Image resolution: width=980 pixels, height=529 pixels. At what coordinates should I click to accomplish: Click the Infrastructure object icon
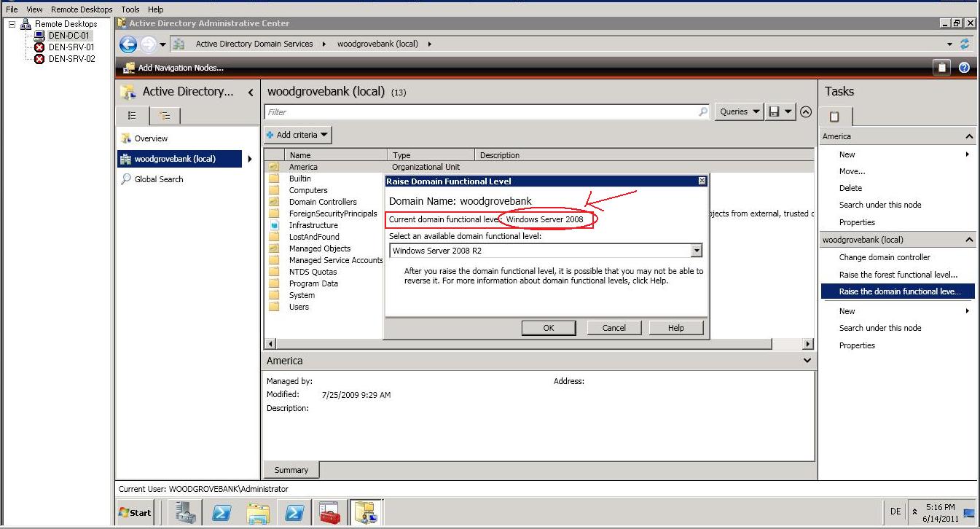point(274,225)
